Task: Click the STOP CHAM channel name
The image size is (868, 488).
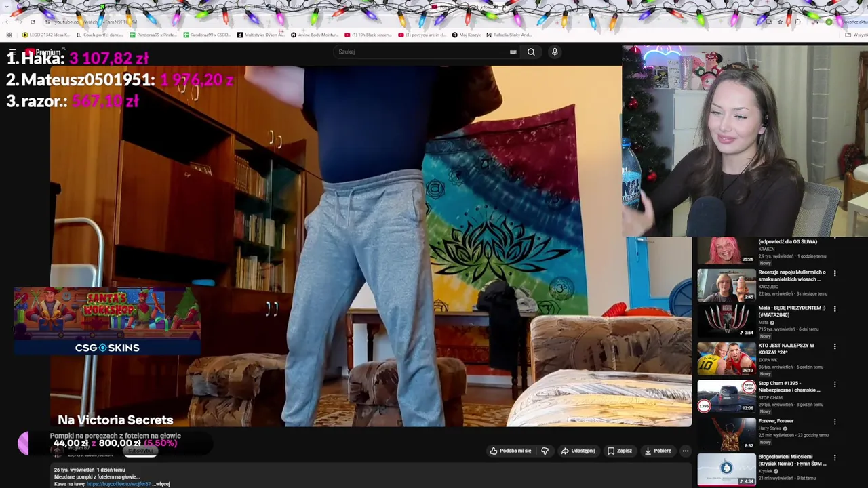Action: coord(769,398)
